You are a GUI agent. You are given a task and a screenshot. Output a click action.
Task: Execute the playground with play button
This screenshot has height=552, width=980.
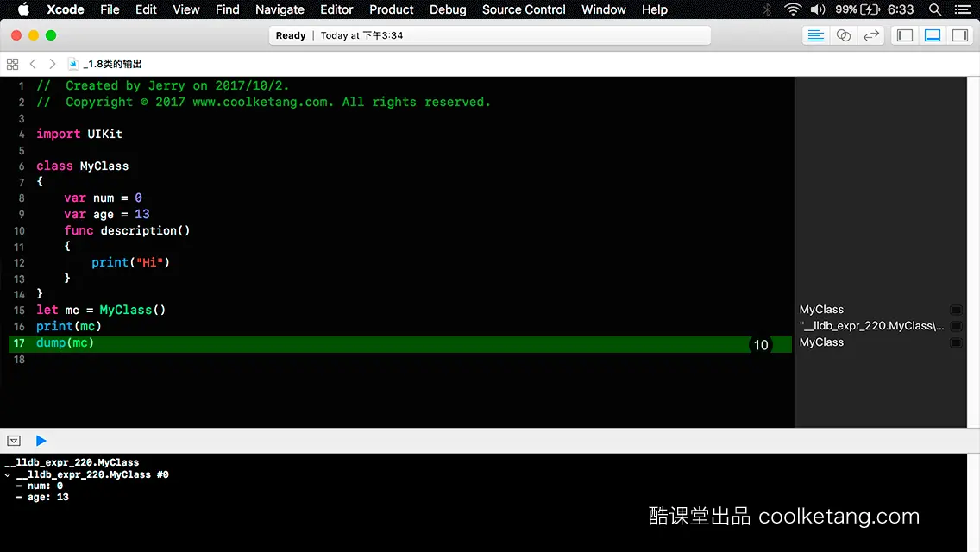[41, 441]
